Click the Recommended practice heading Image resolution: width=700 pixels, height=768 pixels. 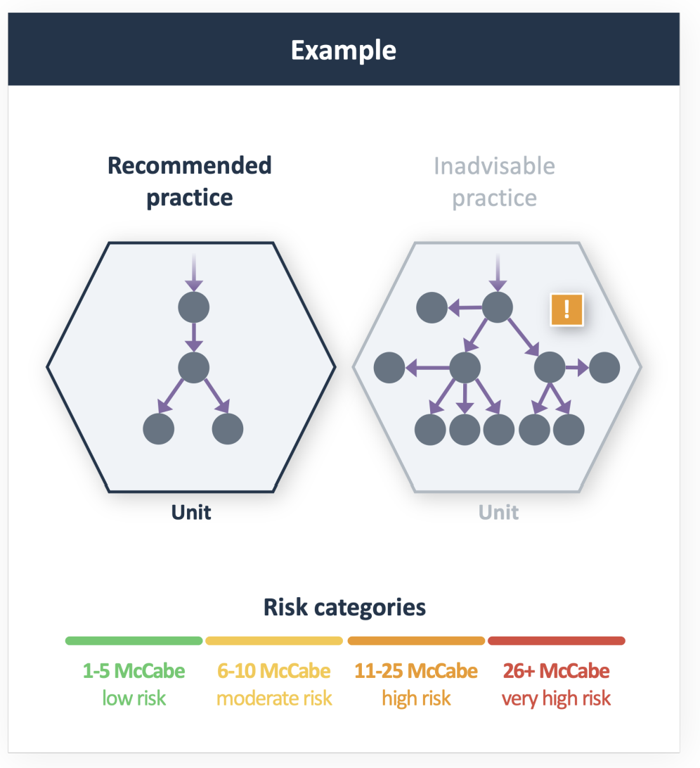point(190,181)
